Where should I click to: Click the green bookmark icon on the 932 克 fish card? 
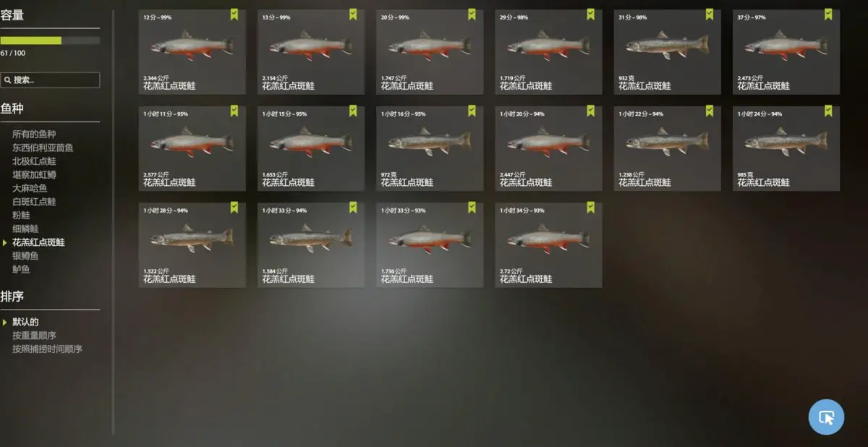[709, 14]
